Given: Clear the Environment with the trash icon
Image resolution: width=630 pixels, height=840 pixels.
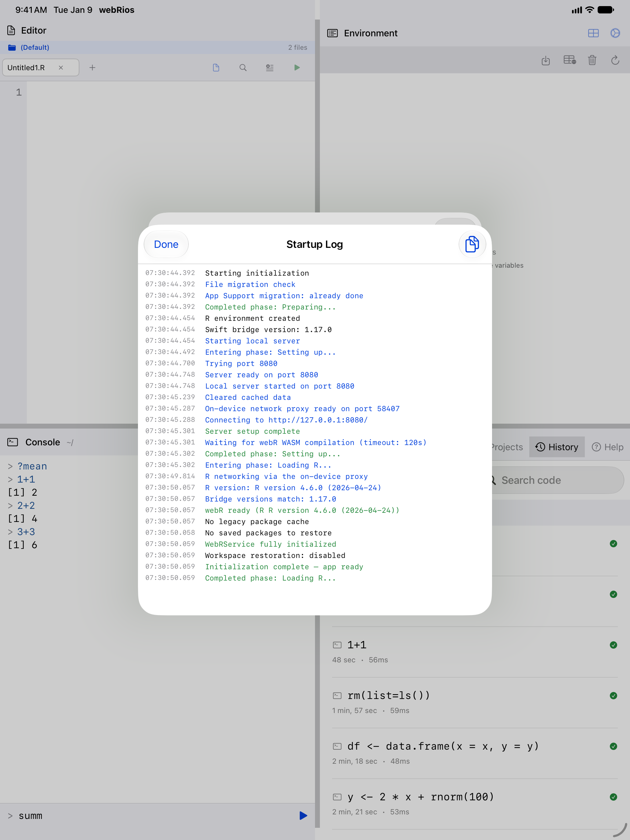Looking at the screenshot, I should pyautogui.click(x=592, y=60).
